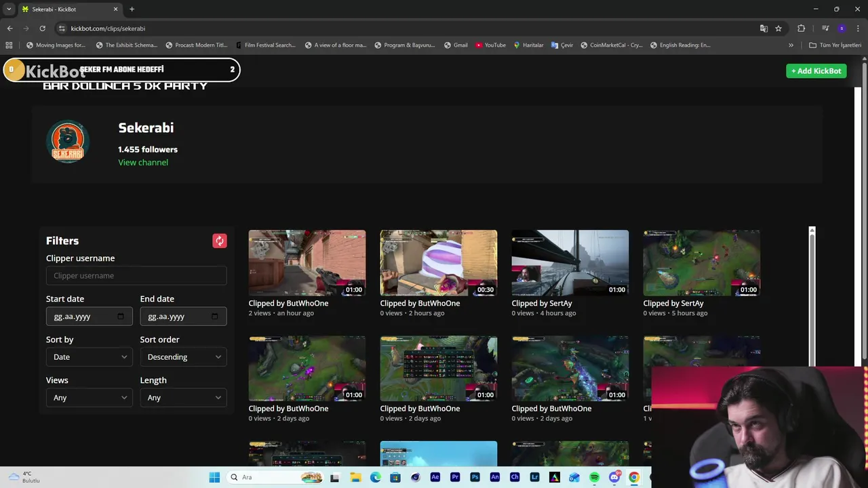Click the Sekerabi channel avatar logo
868x488 pixels.
click(x=68, y=141)
